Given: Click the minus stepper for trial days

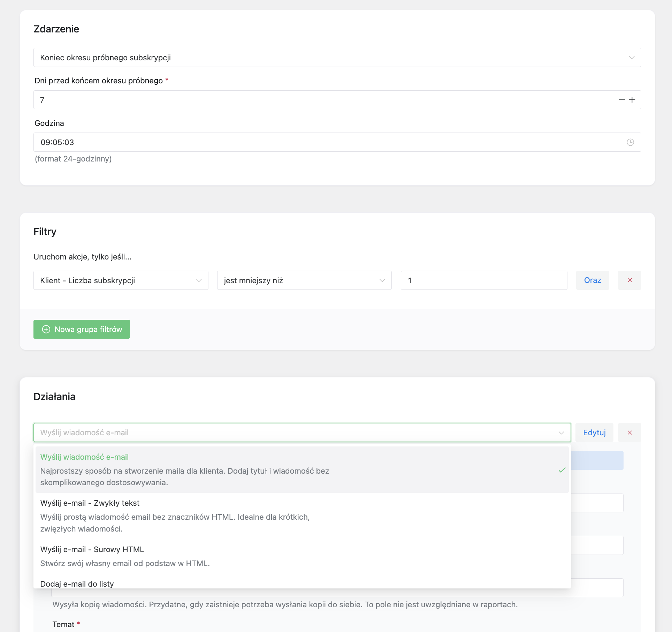Looking at the screenshot, I should click(x=621, y=100).
